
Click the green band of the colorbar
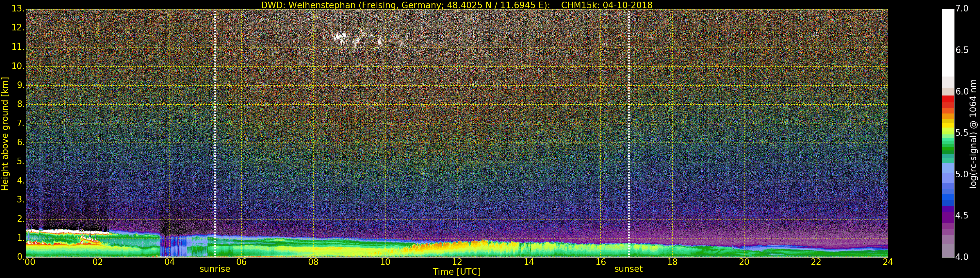click(948, 147)
